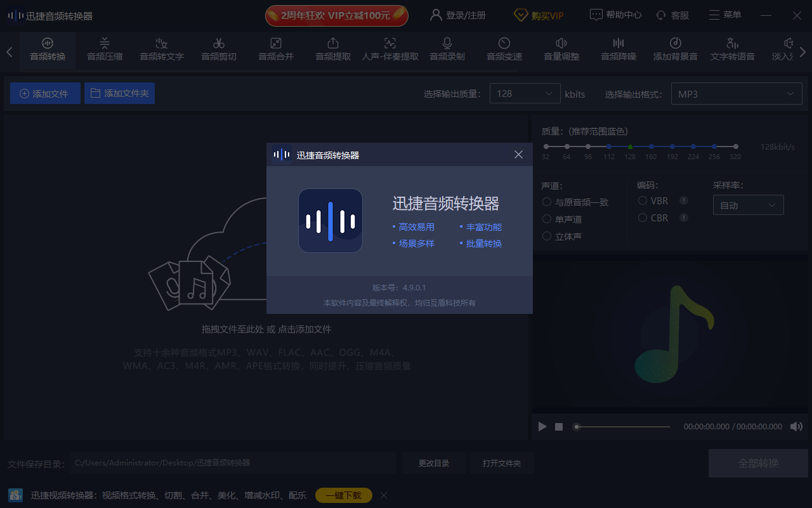The width and height of the screenshot is (812, 508).
Task: Mute using the speaker volume icon
Action: pos(796,427)
